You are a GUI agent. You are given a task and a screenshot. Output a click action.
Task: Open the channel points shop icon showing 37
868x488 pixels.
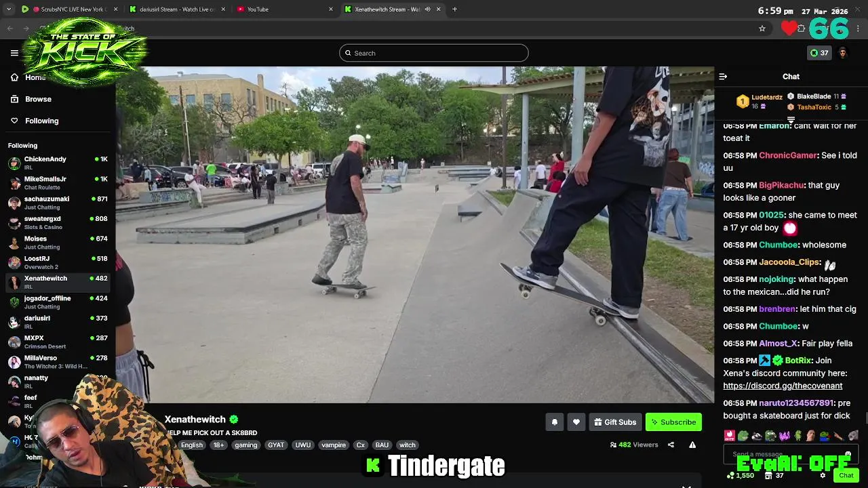click(x=768, y=476)
